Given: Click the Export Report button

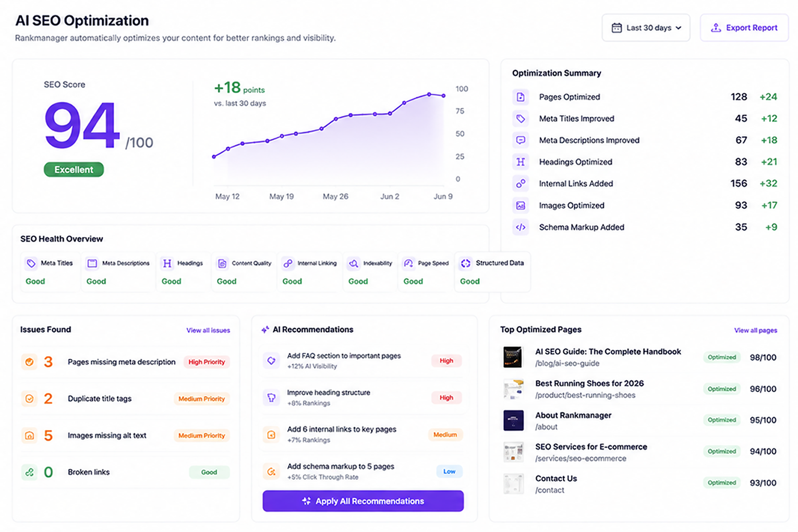Looking at the screenshot, I should tap(744, 28).
